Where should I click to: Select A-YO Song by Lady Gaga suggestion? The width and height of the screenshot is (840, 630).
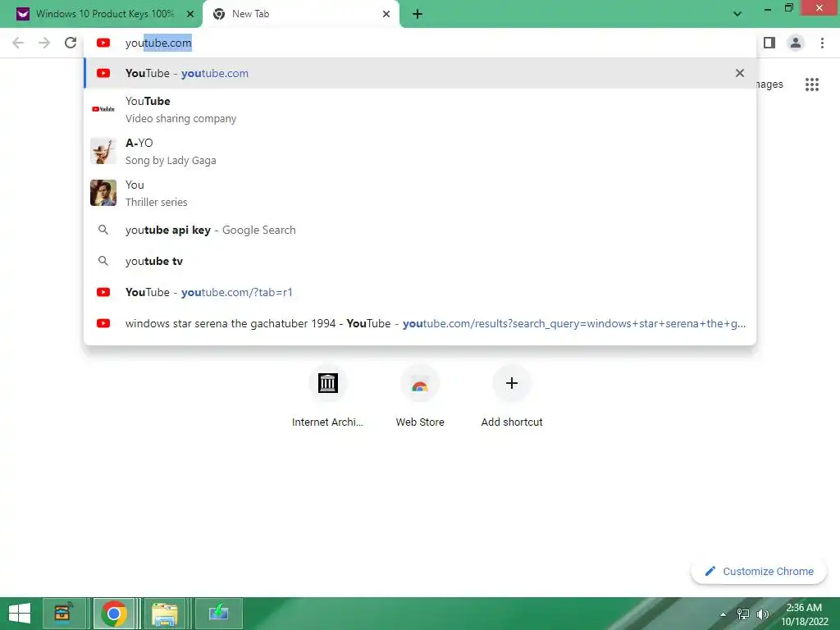click(x=420, y=151)
